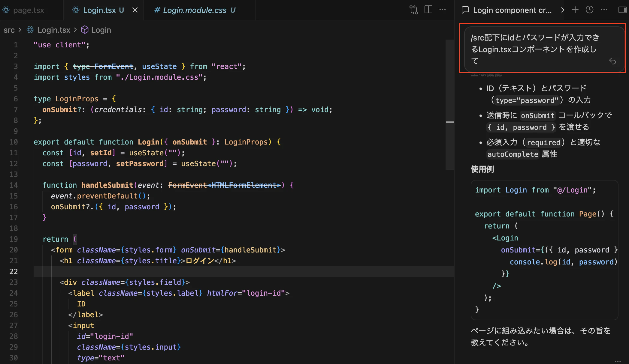Open editor more actions menu

(443, 10)
